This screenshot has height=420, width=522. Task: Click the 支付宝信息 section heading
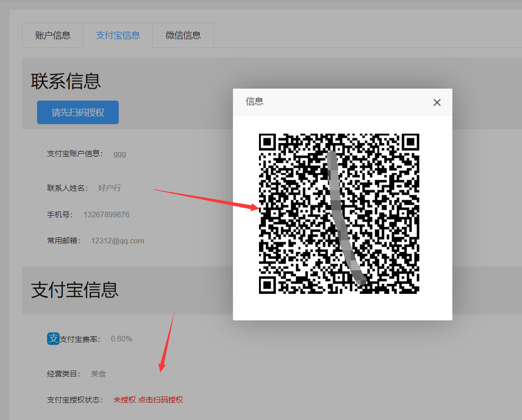click(x=75, y=290)
